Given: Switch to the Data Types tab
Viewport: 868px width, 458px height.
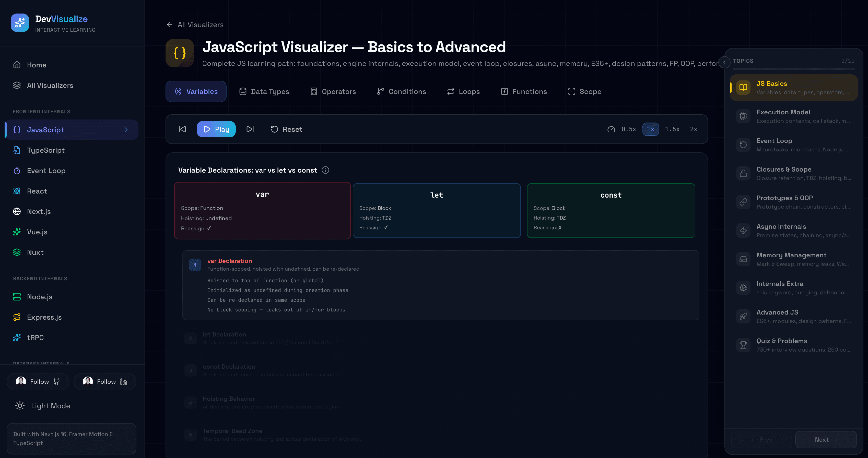Looking at the screenshot, I should (264, 92).
